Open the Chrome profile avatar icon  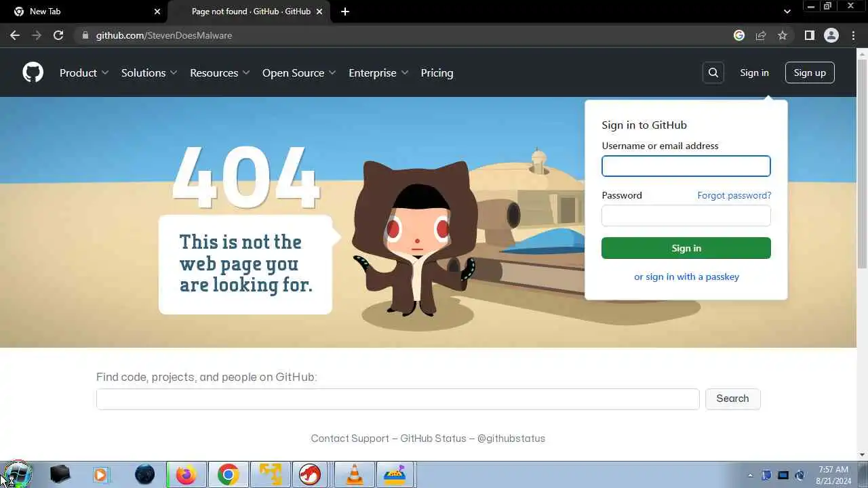(x=831, y=35)
